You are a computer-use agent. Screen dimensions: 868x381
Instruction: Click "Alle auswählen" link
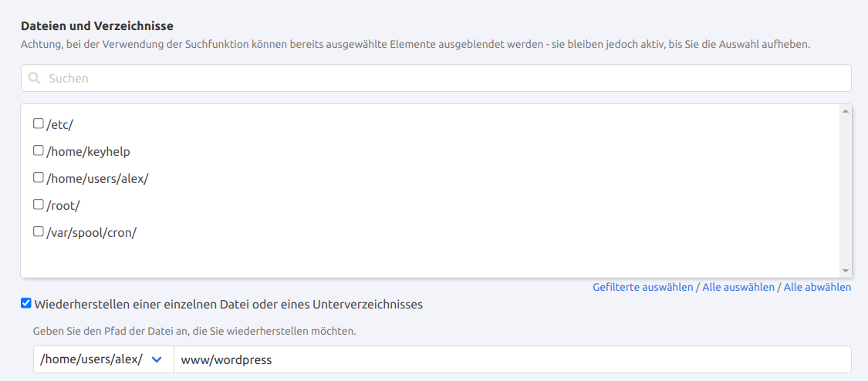738,287
